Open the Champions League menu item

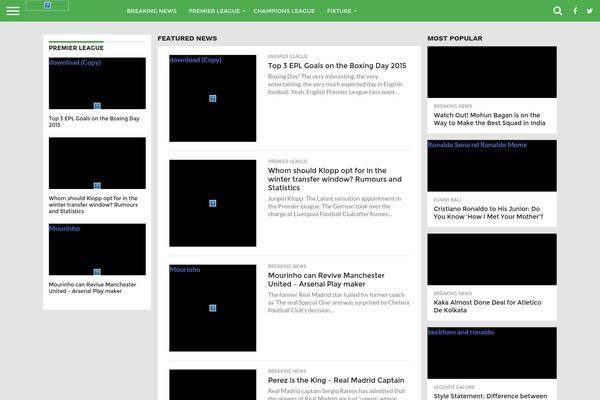pos(284,11)
